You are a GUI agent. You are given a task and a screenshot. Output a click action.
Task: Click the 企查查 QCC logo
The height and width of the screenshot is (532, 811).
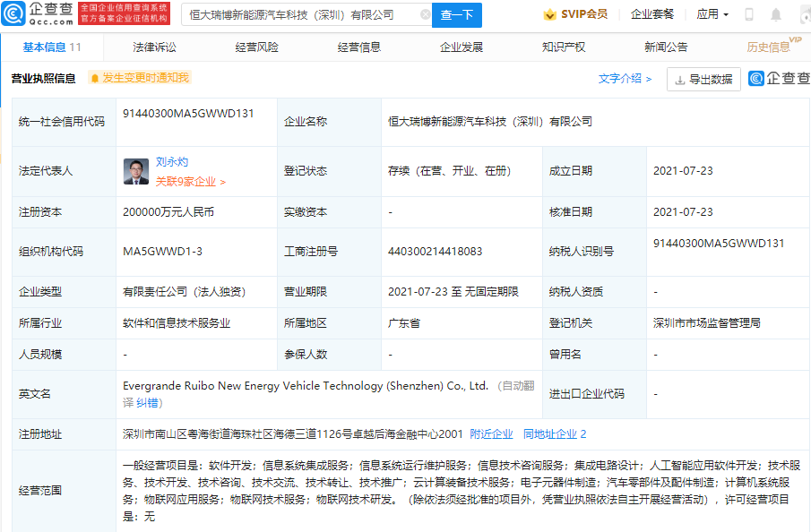click(x=38, y=14)
